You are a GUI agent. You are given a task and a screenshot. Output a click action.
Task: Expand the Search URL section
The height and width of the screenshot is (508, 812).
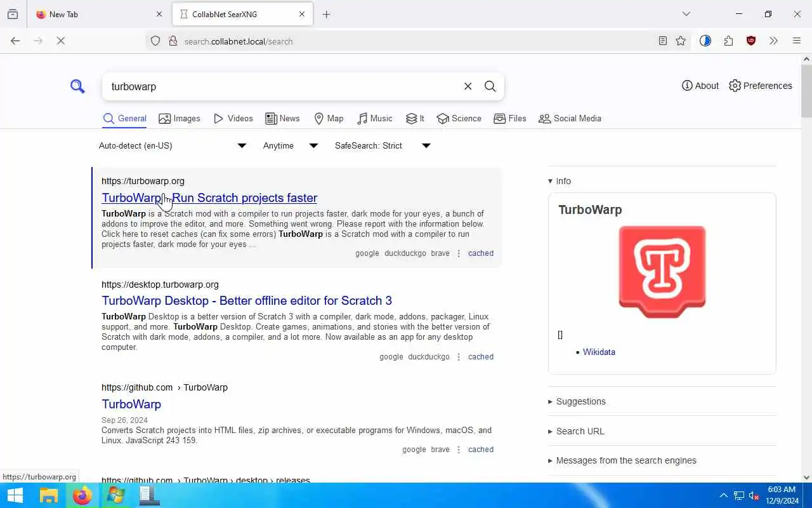[576, 431]
